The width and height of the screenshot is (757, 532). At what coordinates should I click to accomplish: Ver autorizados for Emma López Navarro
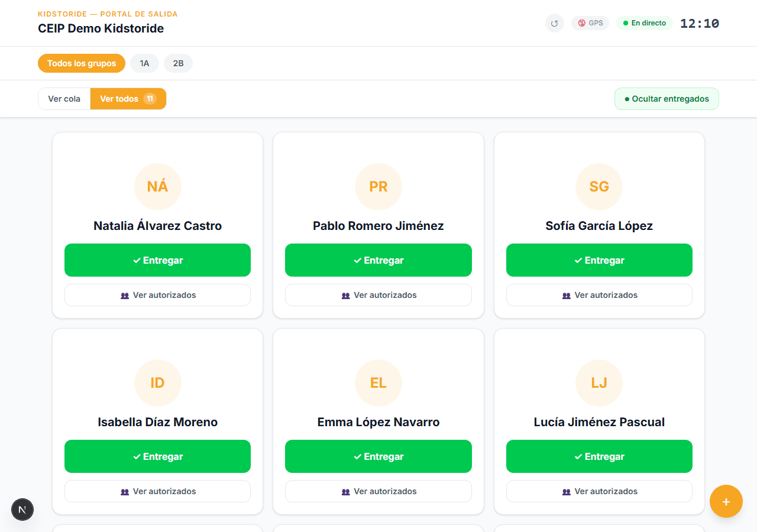(x=378, y=491)
